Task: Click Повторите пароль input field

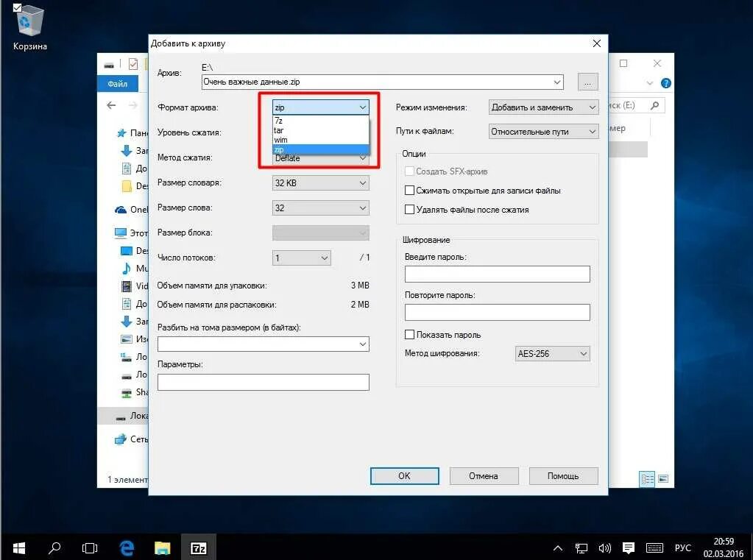Action: (x=497, y=312)
